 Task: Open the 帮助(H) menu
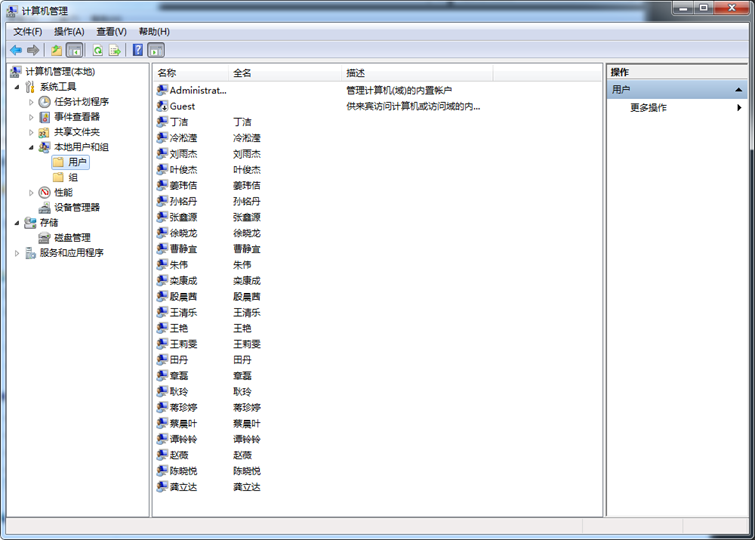point(154,32)
